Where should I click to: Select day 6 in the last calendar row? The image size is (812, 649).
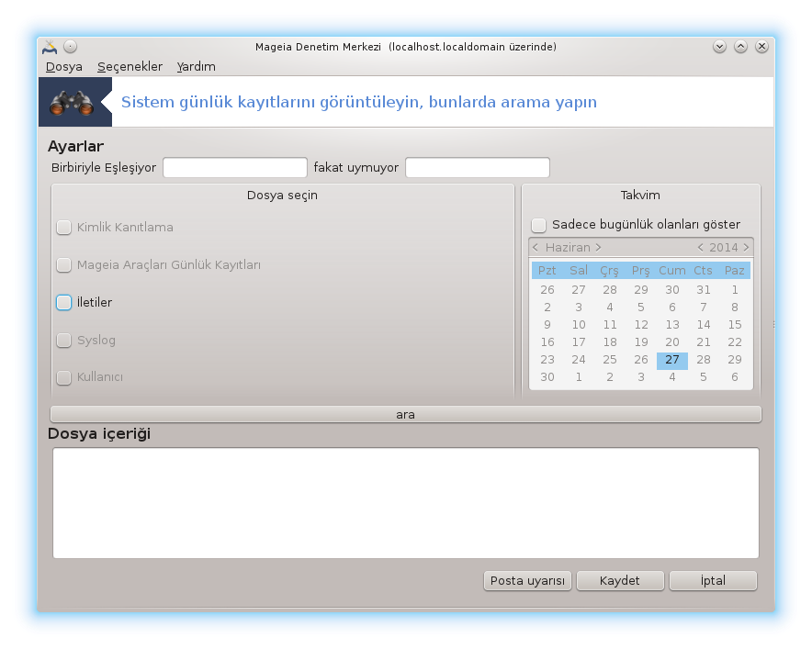click(x=734, y=377)
